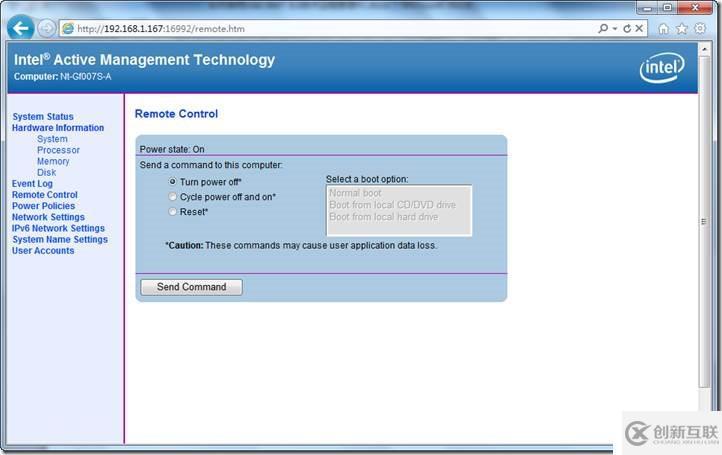Open the Processor link
Screen dimensions: 722x455
click(58, 150)
